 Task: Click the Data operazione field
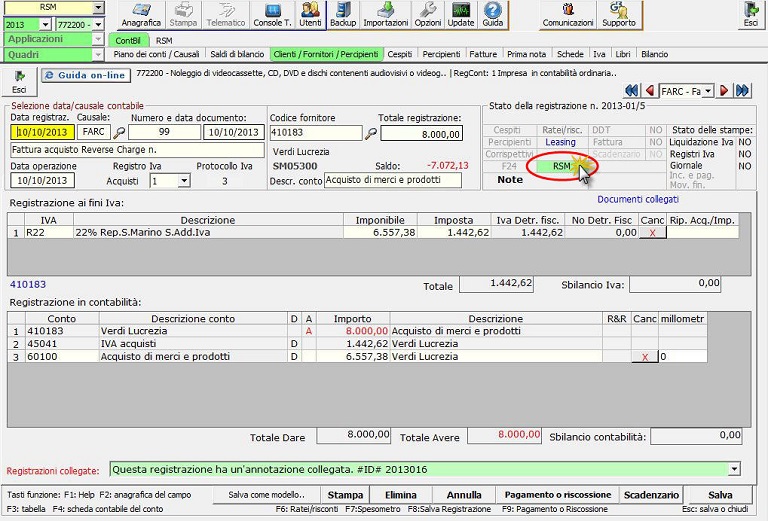coord(43,180)
